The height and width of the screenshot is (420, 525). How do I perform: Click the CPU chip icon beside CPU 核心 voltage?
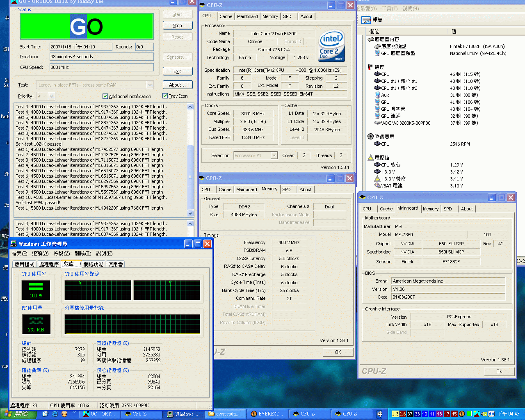tap(377, 164)
